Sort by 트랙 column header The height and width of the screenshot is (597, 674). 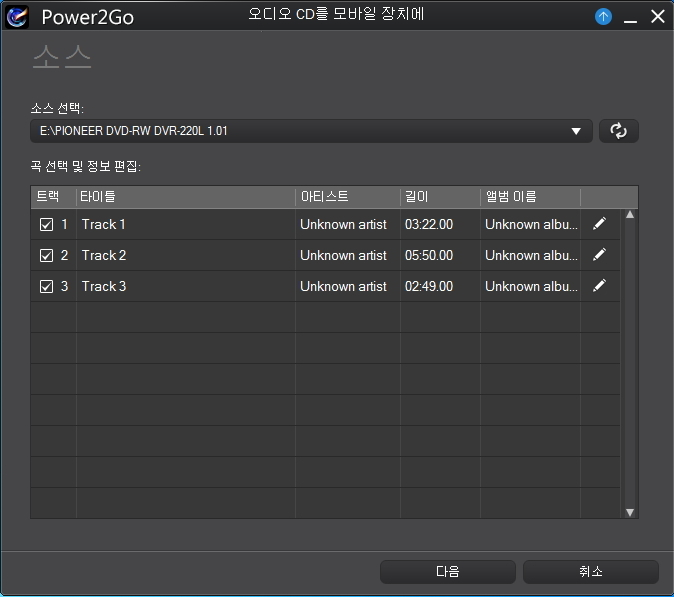coord(53,197)
